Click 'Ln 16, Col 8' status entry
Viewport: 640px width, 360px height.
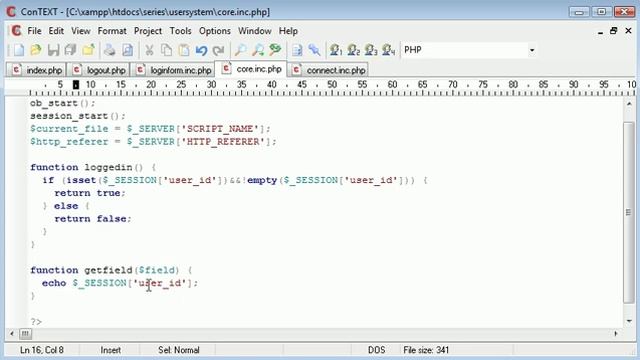[42, 350]
